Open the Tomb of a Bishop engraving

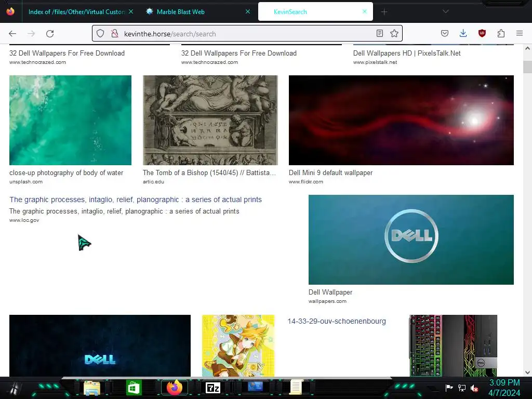point(210,120)
